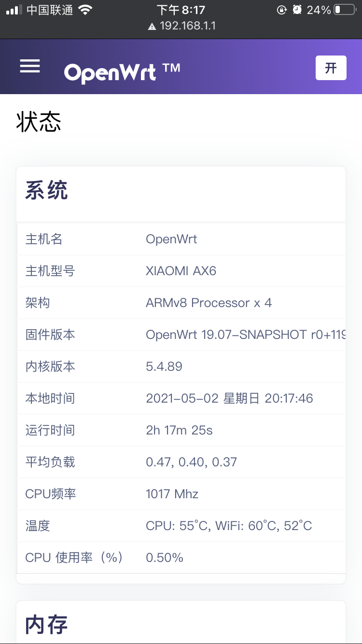Screen dimensions: 362x644
Task: Click the 状态 page heading
Action: click(x=39, y=122)
